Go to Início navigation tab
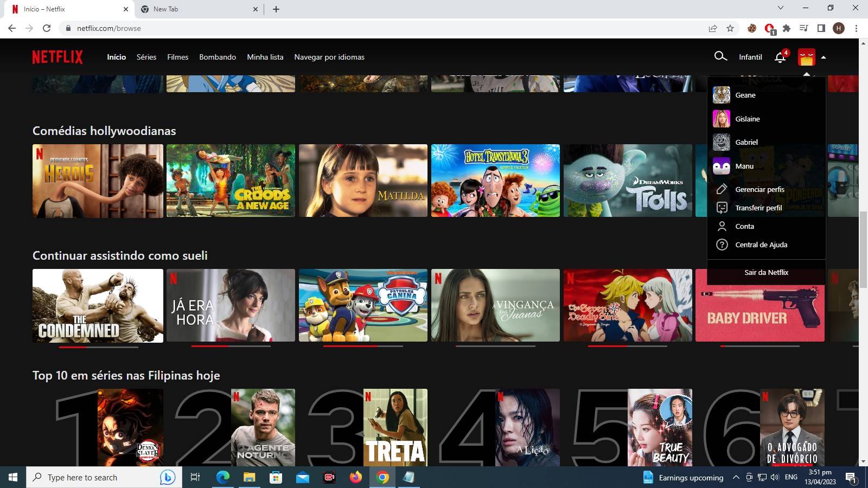The height and width of the screenshot is (488, 868). (116, 57)
